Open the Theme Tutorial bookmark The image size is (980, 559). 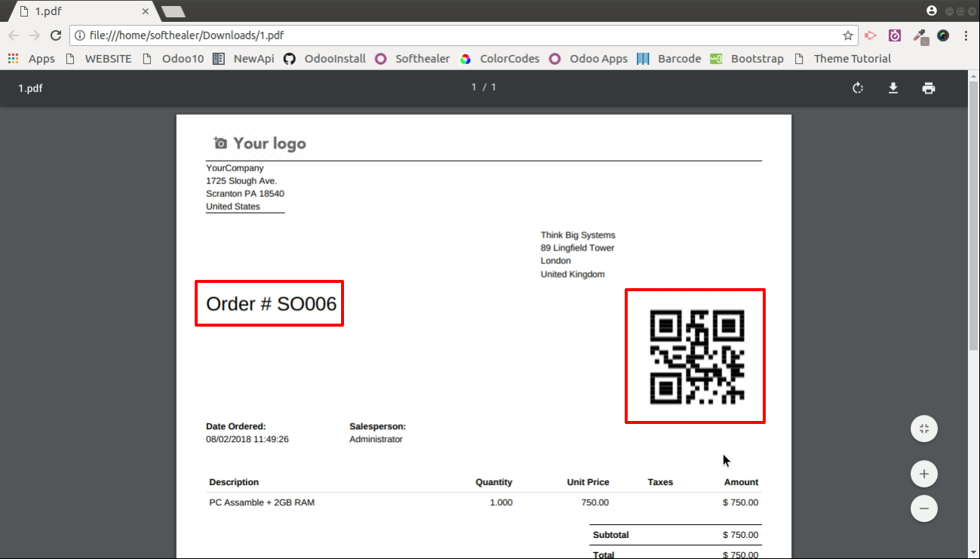point(842,59)
